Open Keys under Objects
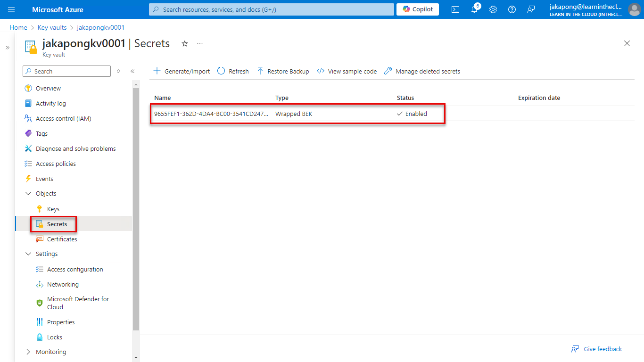 coord(53,209)
